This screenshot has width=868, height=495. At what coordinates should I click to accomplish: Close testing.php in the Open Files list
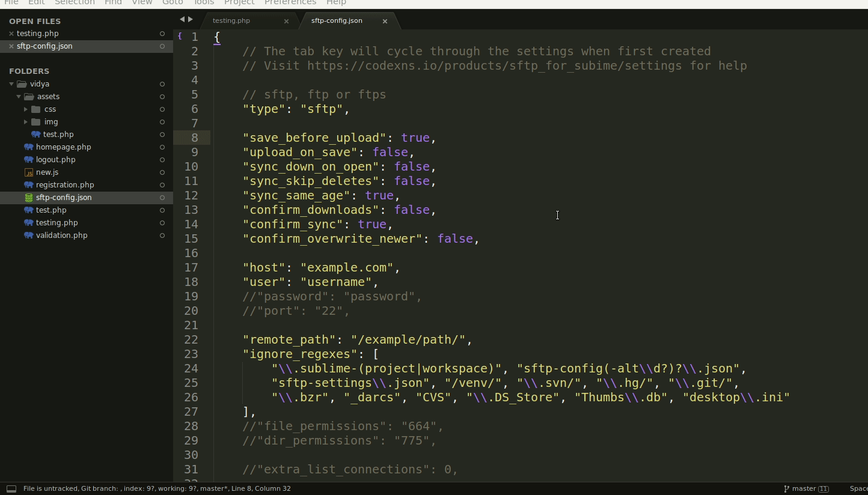tap(11, 34)
